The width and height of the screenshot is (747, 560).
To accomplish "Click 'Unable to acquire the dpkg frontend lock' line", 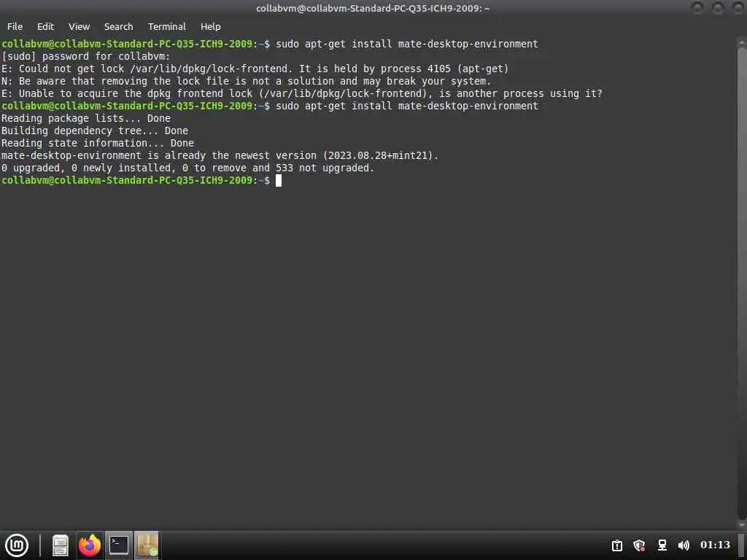I will point(302,93).
